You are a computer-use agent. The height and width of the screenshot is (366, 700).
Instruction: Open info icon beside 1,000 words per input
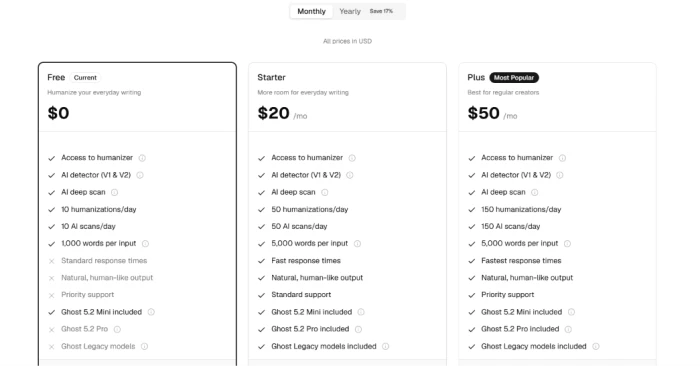tap(145, 244)
